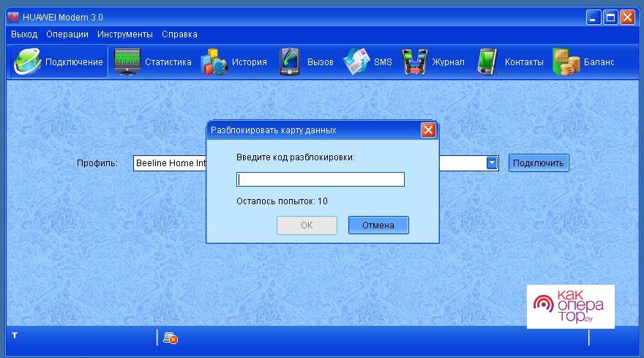This screenshot has width=644, height=358.
Task: Click the История toolbar label
Action: (x=250, y=62)
